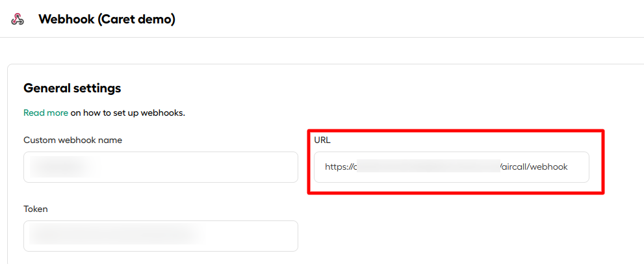Focus the URL input field
This screenshot has width=644, height=264.
pyautogui.click(x=452, y=167)
